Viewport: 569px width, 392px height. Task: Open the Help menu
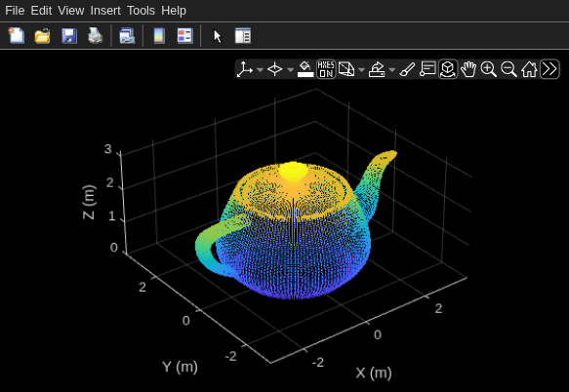tap(174, 11)
